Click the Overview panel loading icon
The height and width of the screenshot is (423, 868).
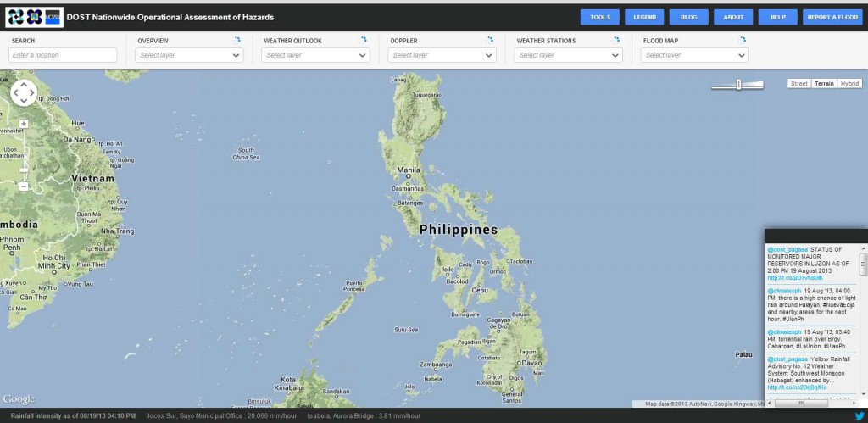pos(237,40)
